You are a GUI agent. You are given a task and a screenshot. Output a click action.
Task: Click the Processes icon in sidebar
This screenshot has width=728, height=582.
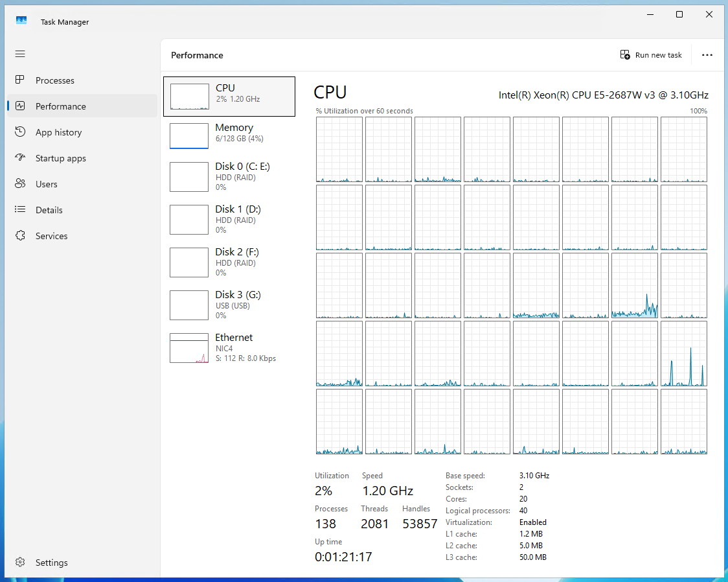click(20, 80)
